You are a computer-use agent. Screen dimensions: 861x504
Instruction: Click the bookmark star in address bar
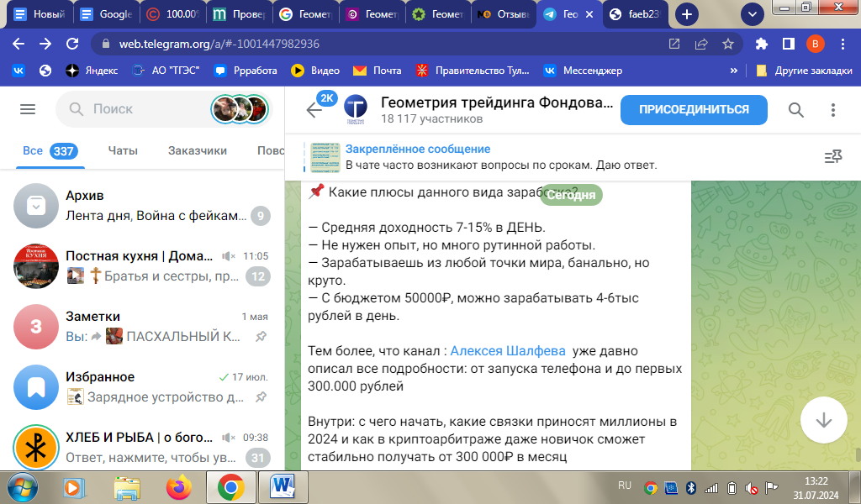tap(728, 44)
